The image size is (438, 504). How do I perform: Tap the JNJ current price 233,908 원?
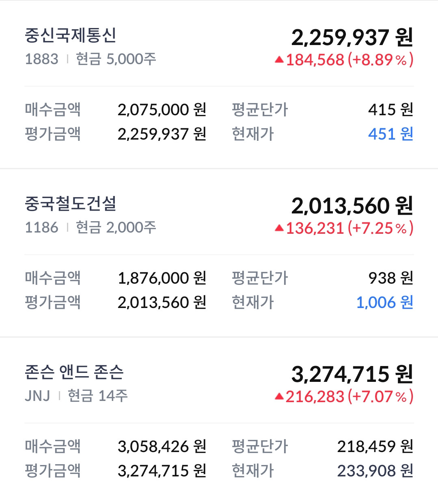tap(375, 471)
